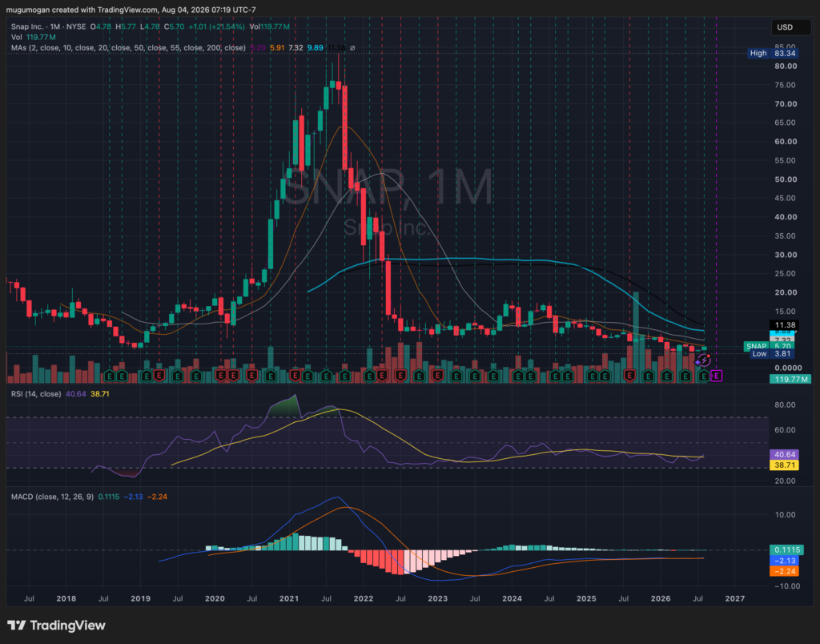Screen dimensions: 820x644
Task: Click the lightning event icon near latest candle
Action: [x=705, y=360]
